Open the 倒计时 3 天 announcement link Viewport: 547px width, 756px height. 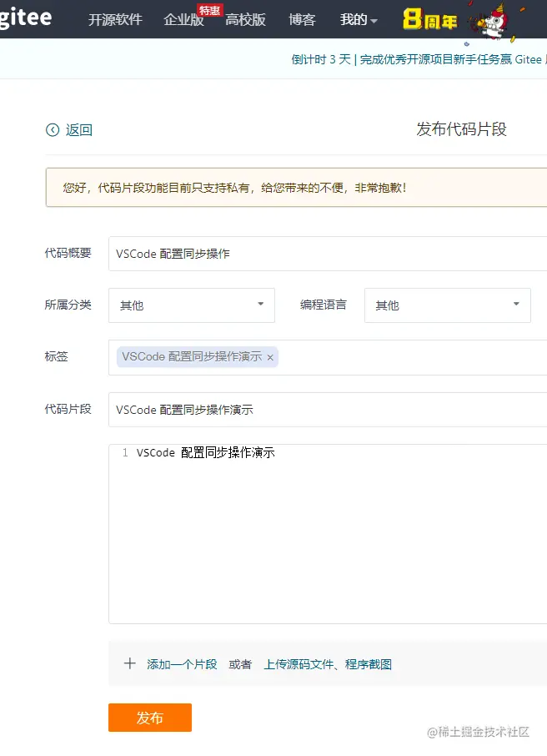point(419,59)
